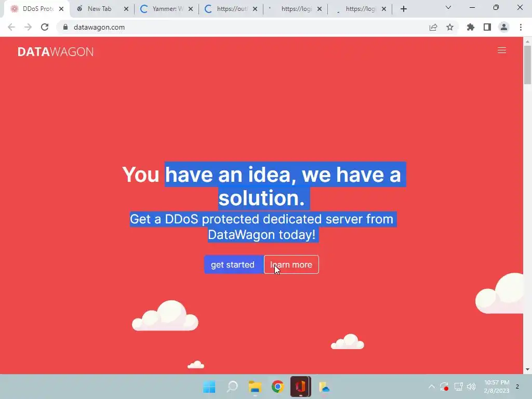The height and width of the screenshot is (399, 532).
Task: Open Chrome three-dot menu
Action: click(x=521, y=27)
